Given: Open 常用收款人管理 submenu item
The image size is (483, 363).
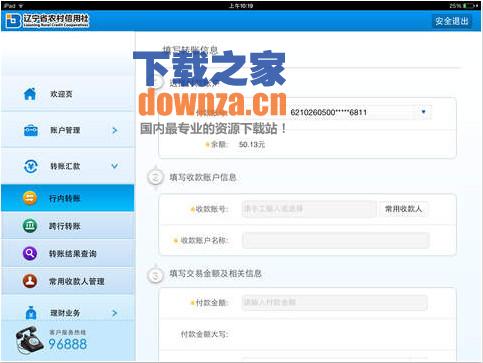Looking at the screenshot, I should tap(68, 281).
